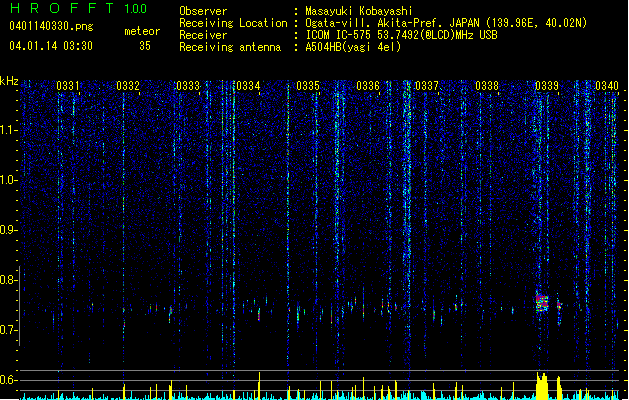
Task: Click the 0.9 kHz axis tick label
Action: (x=9, y=230)
